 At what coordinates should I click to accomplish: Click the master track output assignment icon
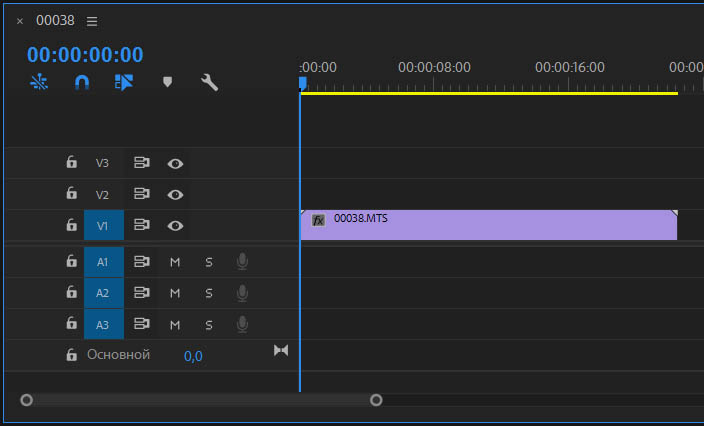[x=281, y=350]
